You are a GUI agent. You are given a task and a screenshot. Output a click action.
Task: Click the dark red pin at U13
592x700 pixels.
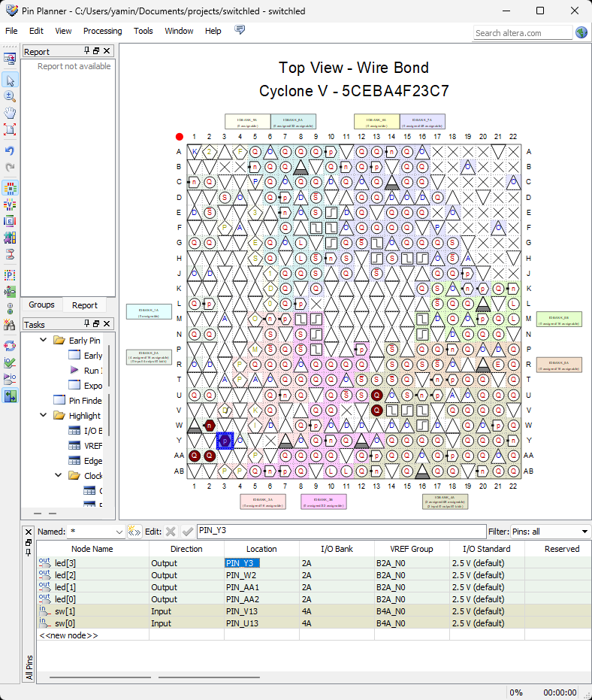377,395
